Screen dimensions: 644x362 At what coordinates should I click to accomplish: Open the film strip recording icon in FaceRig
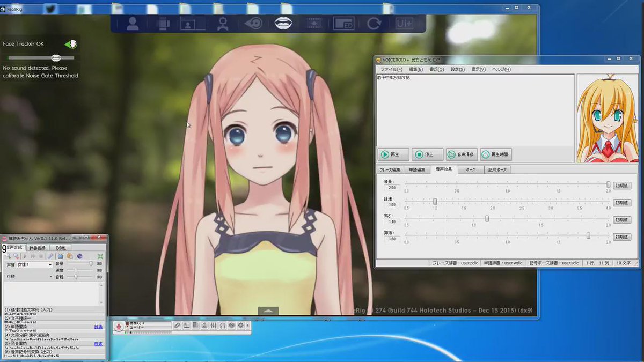(314, 24)
